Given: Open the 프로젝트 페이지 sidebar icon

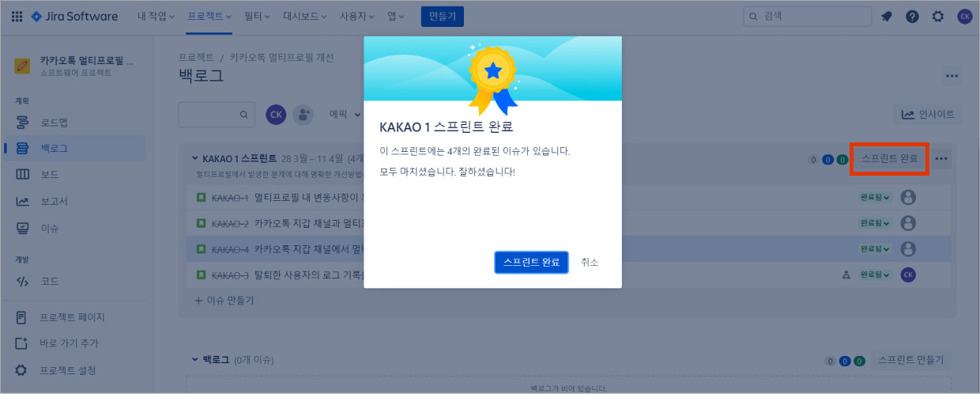Looking at the screenshot, I should click(x=23, y=317).
